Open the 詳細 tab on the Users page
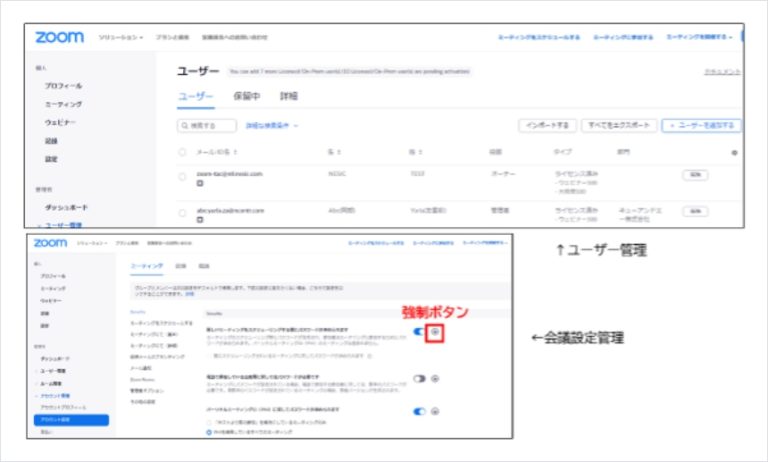 [289, 97]
